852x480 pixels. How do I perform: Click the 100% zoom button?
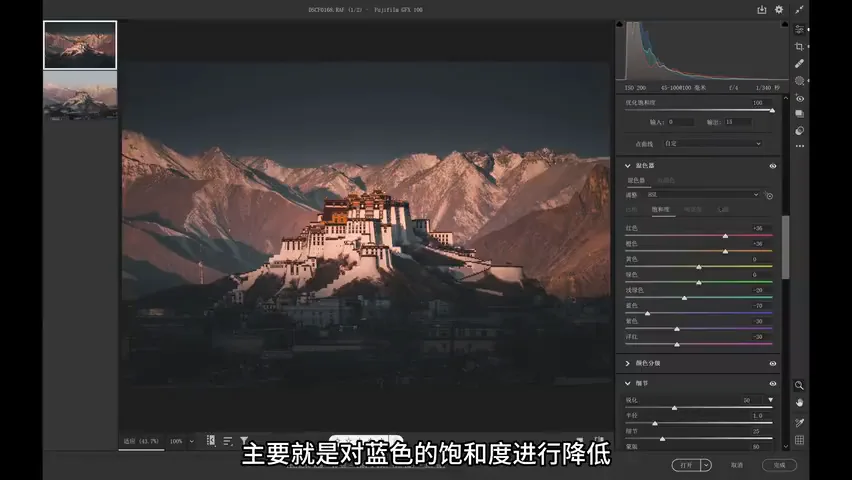coord(176,441)
